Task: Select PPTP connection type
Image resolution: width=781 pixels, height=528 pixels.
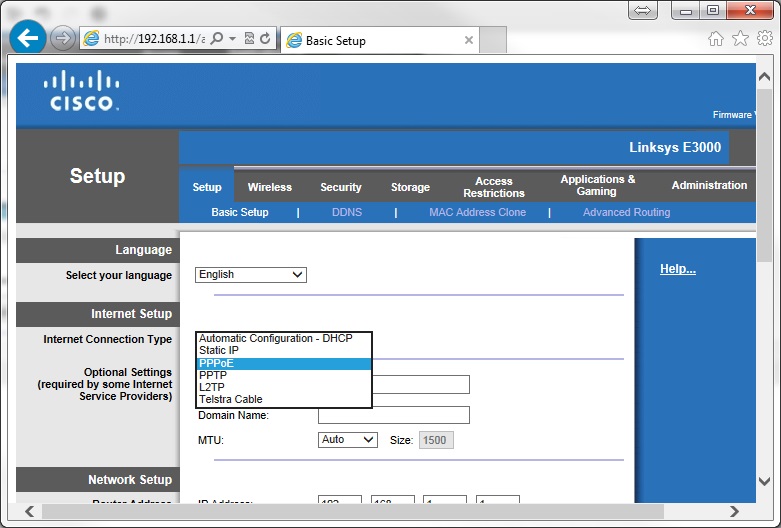Action: click(x=284, y=375)
